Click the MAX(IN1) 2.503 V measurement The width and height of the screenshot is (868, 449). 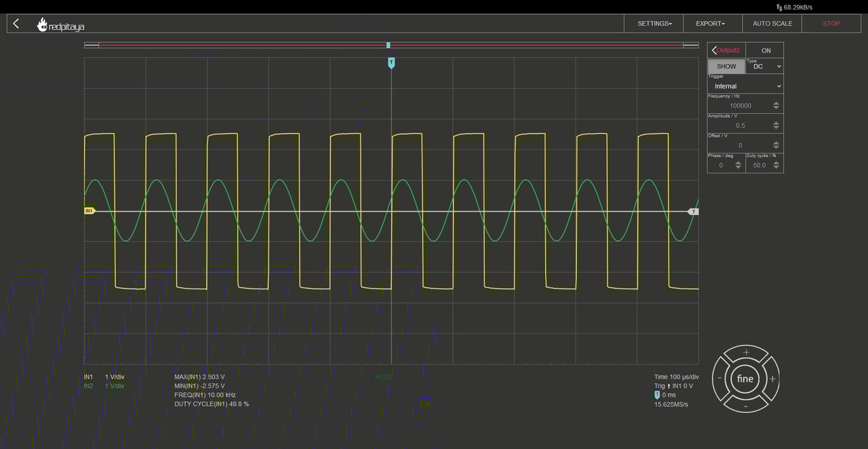coord(200,377)
